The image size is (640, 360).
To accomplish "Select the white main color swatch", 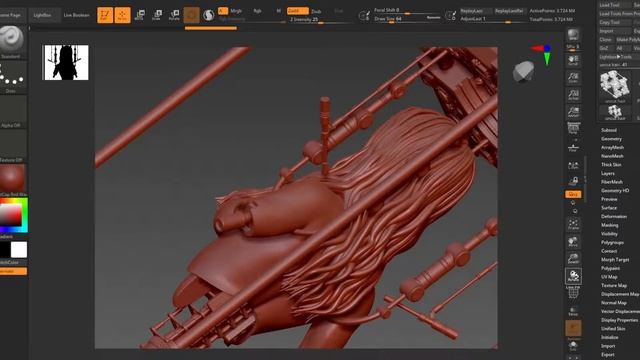I will (19, 250).
